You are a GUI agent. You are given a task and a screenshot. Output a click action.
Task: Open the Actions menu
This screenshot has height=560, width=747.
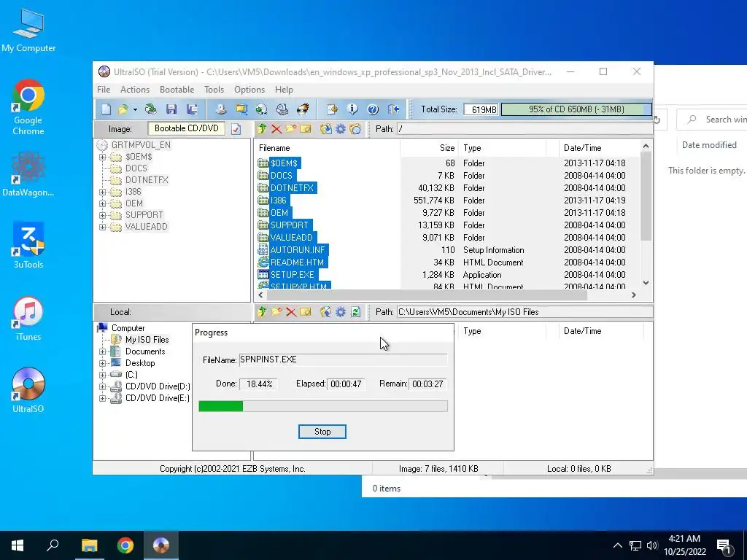coord(135,90)
